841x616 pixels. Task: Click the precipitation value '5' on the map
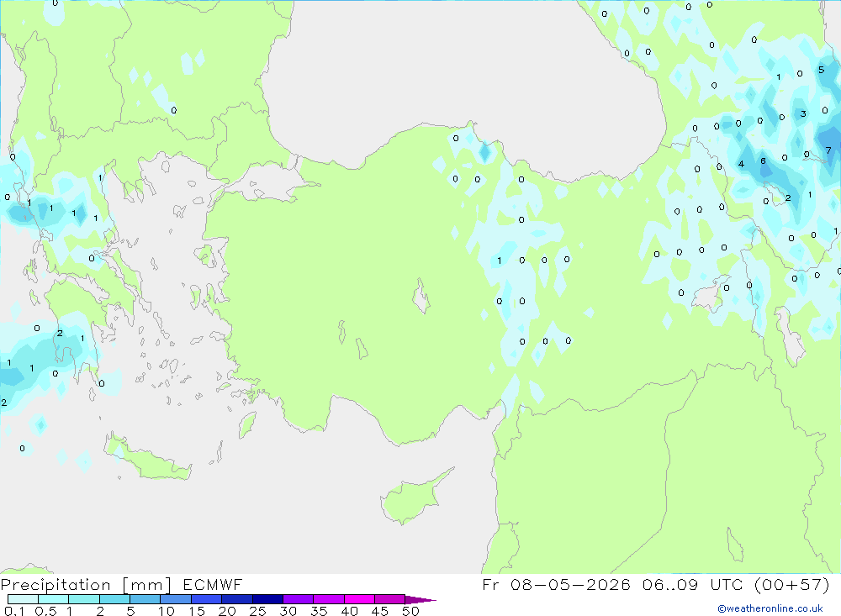[821, 70]
